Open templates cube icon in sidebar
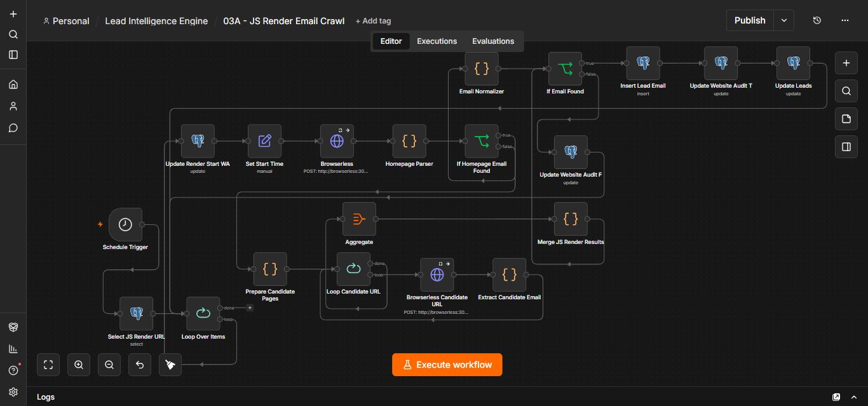Screen dimensions: 868x406 [x=13, y=327]
